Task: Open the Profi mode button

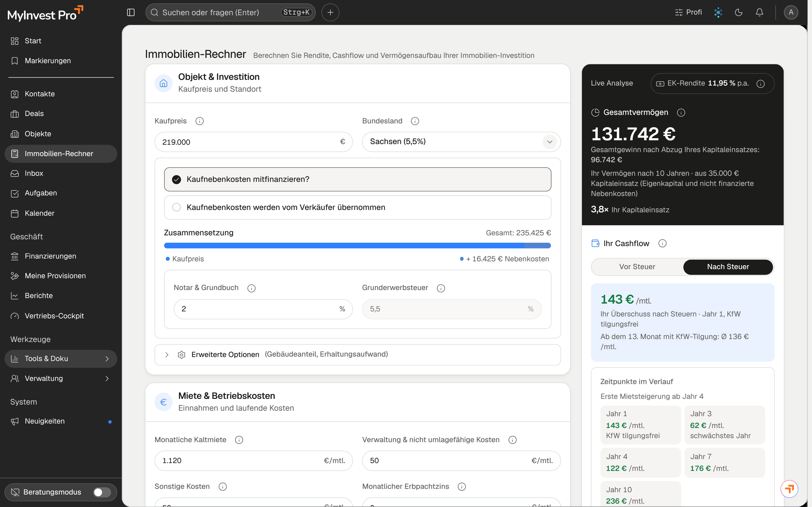Action: pos(689,12)
